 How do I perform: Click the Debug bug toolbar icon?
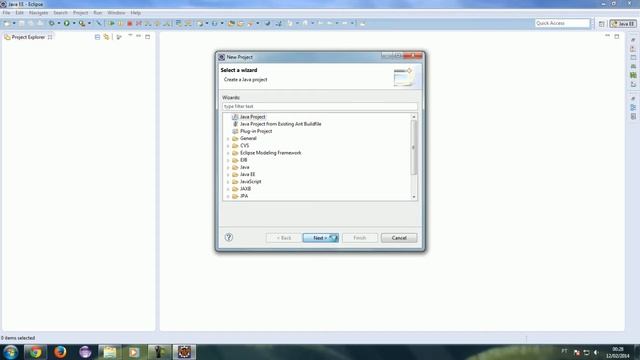click(x=51, y=23)
